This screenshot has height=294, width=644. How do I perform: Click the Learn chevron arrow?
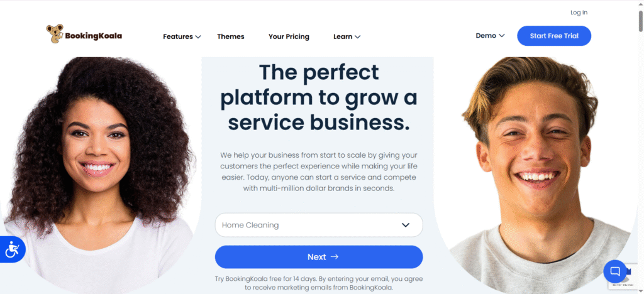357,37
